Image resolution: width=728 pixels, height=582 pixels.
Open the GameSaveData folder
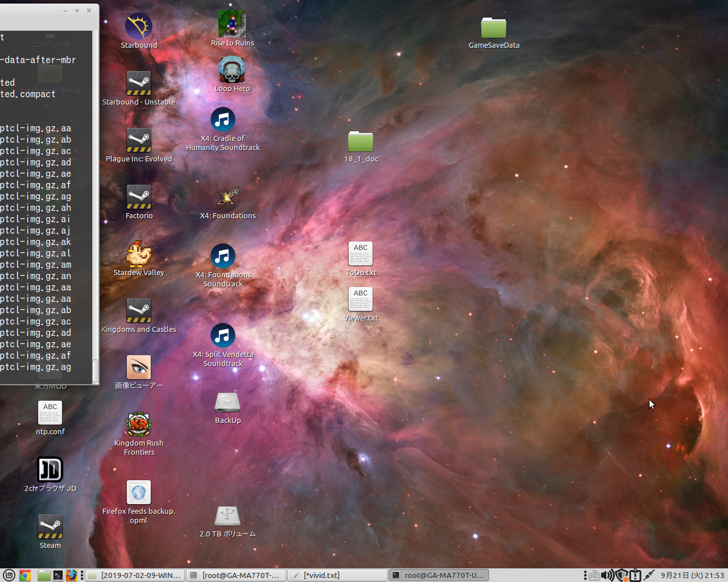pyautogui.click(x=493, y=27)
